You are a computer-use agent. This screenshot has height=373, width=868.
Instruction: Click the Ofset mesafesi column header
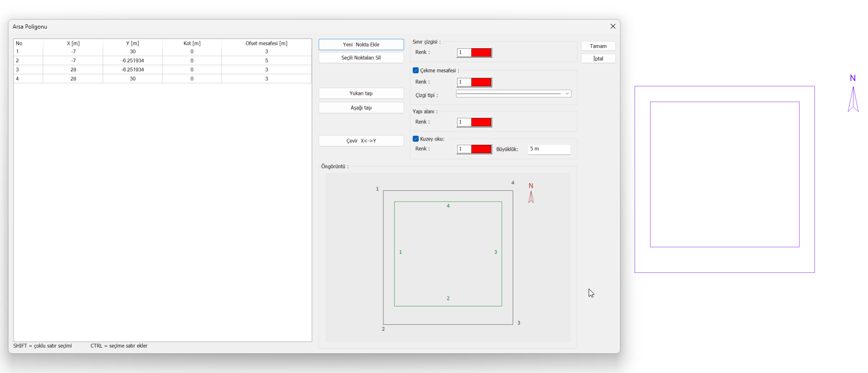(x=266, y=43)
